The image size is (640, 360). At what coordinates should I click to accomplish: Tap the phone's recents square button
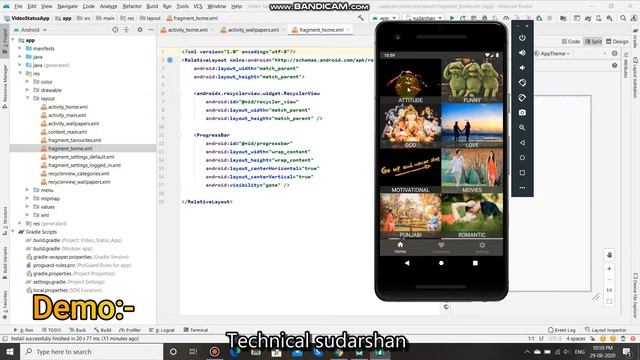(475, 263)
